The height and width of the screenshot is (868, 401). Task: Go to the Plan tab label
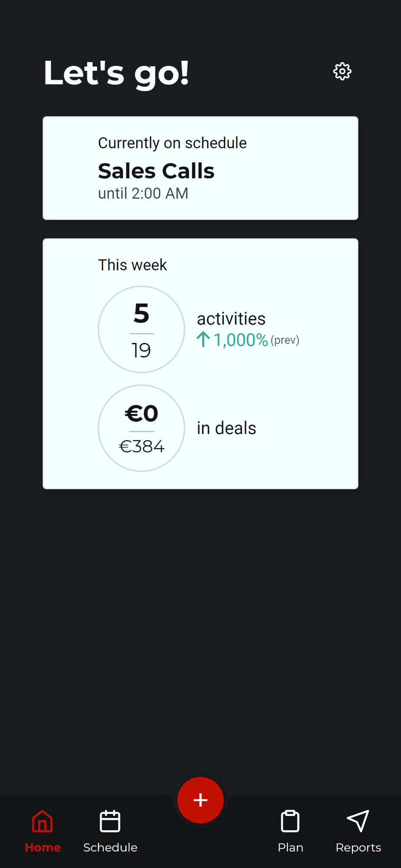[290, 847]
